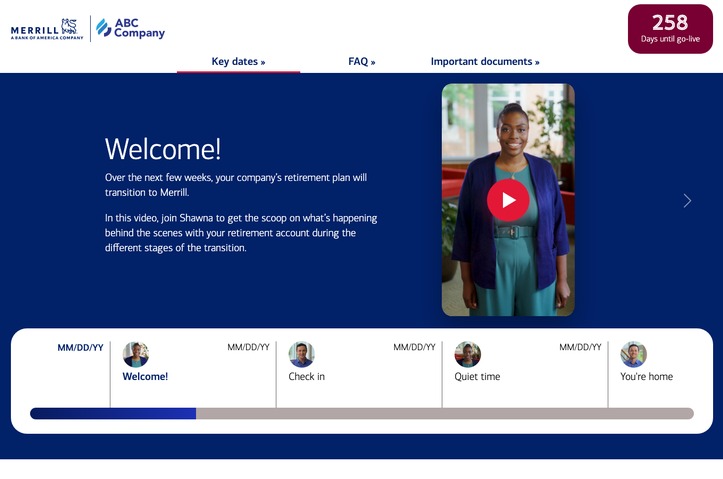Click the 258 days until go-live badge
The height and width of the screenshot is (479, 723).
tap(670, 29)
